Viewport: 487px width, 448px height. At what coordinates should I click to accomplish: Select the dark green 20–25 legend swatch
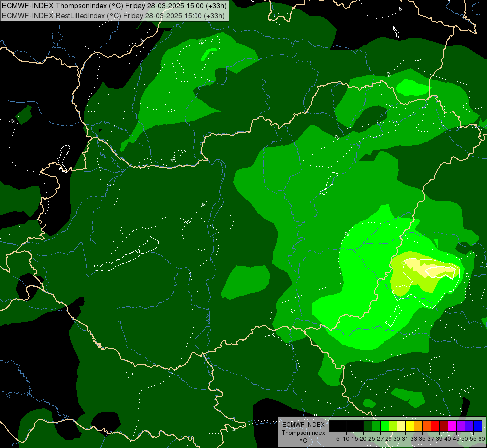368,426
